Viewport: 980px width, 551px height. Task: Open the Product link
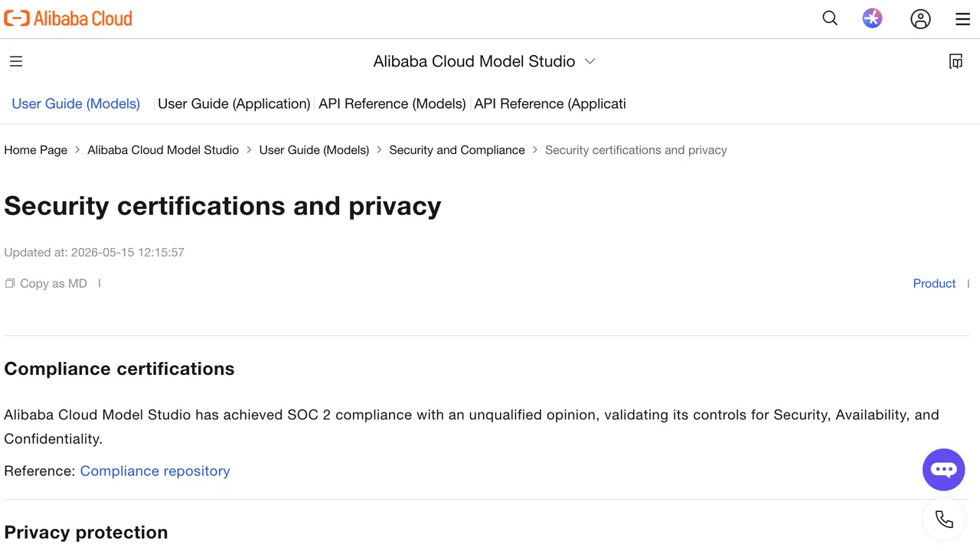pyautogui.click(x=934, y=283)
